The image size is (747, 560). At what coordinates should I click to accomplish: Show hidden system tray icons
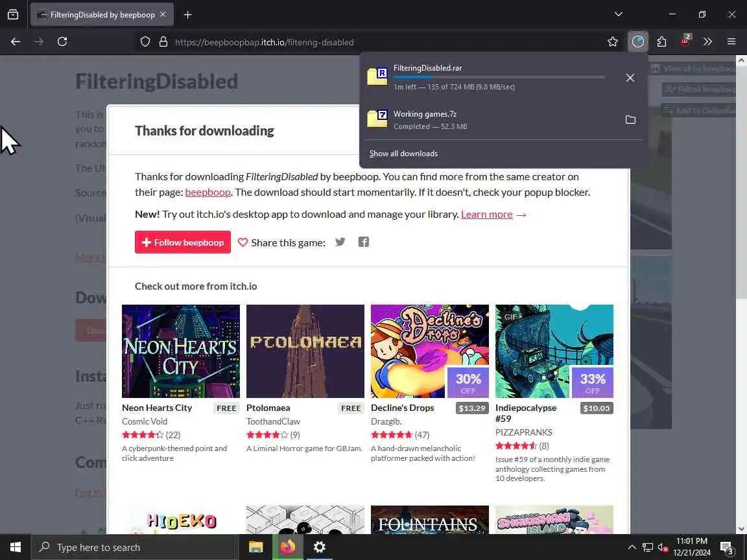pos(632,547)
